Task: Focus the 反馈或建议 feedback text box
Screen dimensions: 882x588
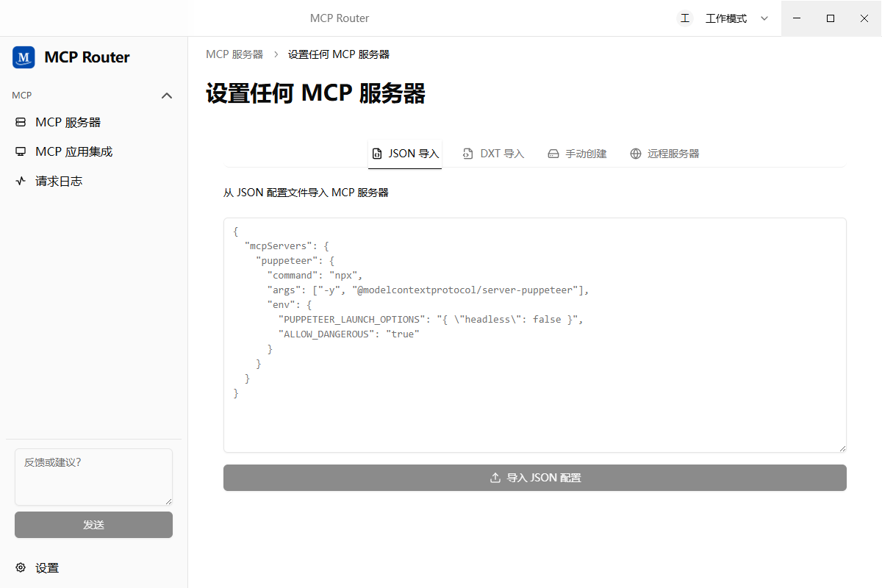Action: [x=93, y=477]
